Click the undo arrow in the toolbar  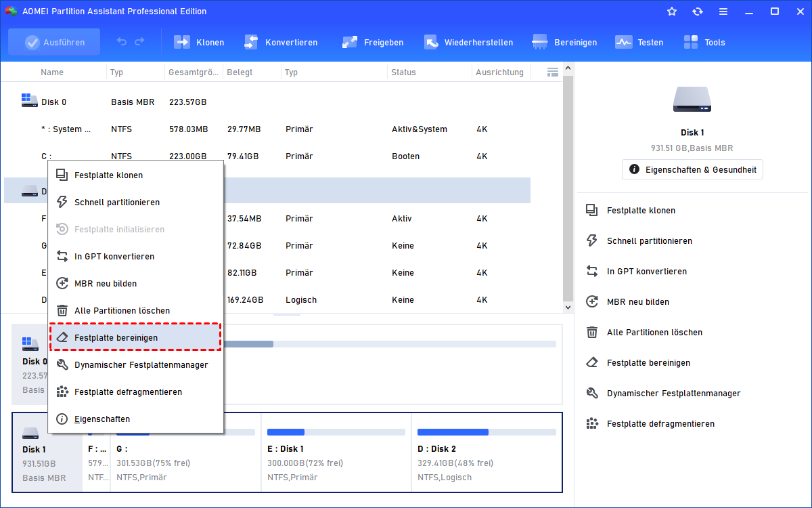click(122, 42)
